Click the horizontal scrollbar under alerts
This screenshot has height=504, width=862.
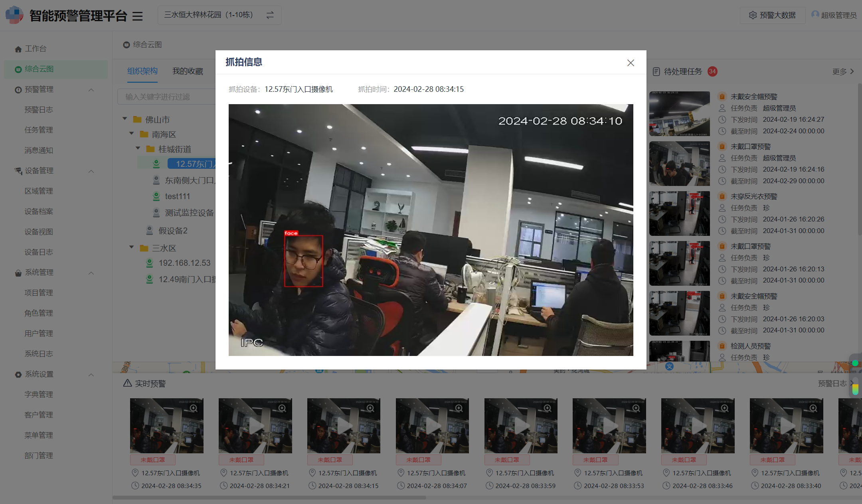pyautogui.click(x=269, y=498)
